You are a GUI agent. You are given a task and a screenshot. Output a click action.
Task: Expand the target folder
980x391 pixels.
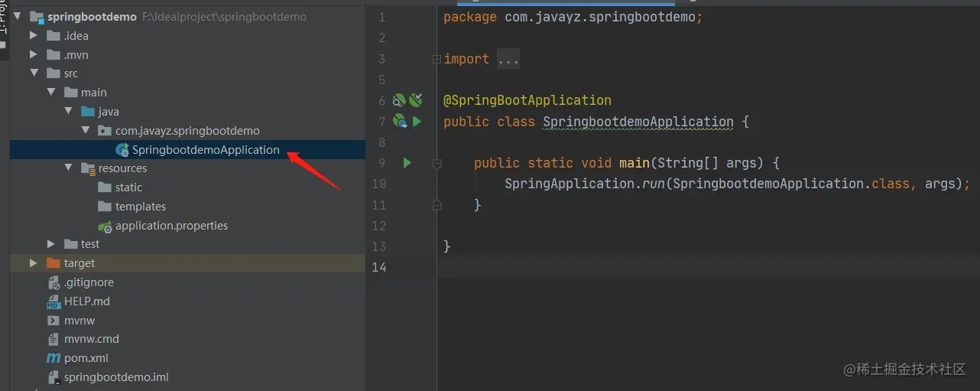33,263
